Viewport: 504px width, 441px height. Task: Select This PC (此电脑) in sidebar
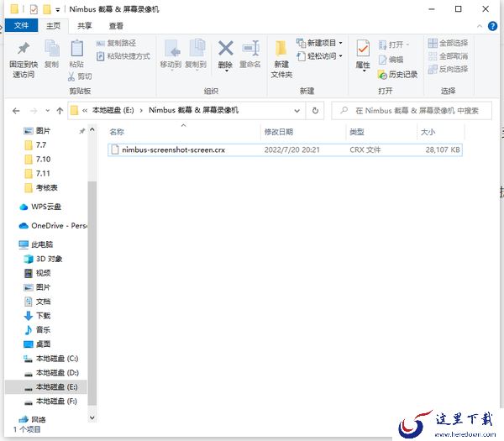click(36, 244)
